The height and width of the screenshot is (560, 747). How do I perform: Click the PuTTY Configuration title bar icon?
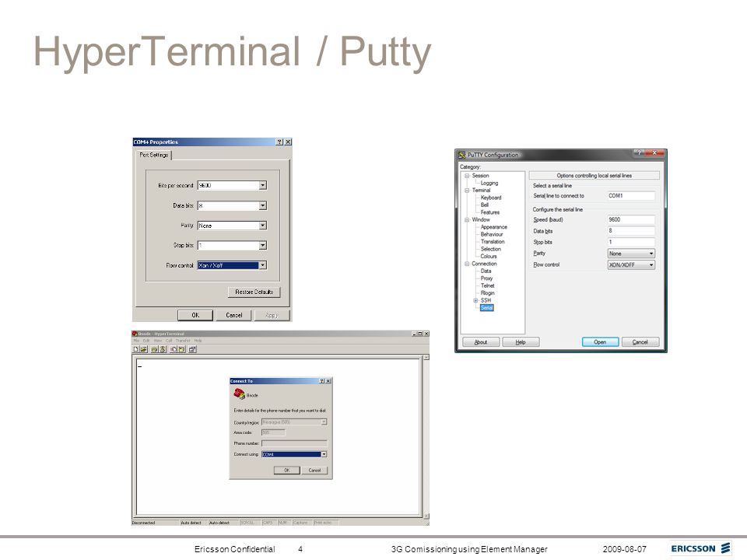click(x=461, y=155)
